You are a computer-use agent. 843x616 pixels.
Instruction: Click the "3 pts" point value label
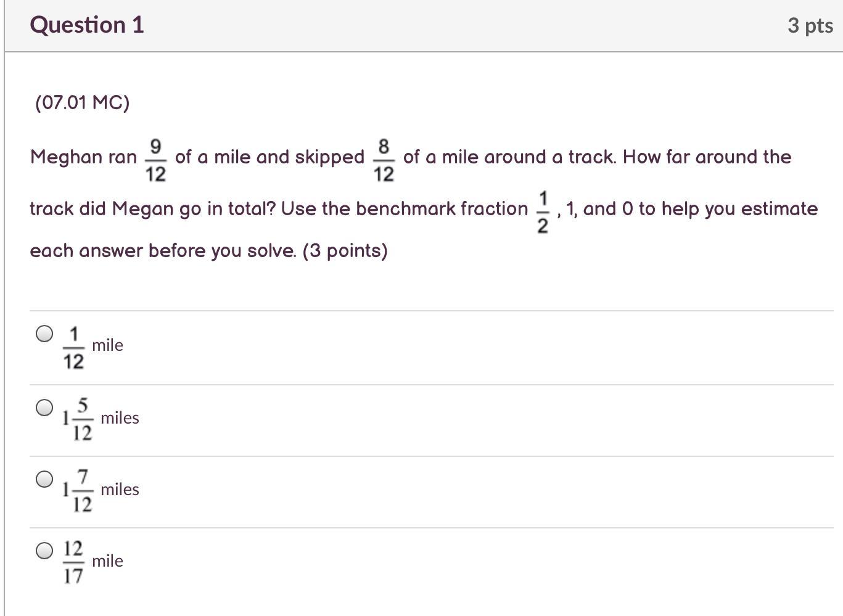pos(810,25)
